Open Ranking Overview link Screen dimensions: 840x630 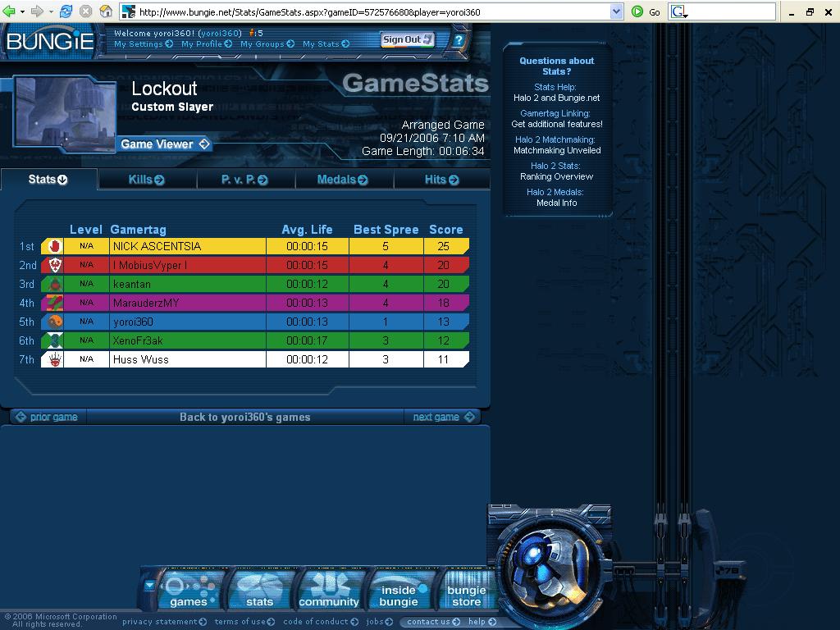[557, 177]
